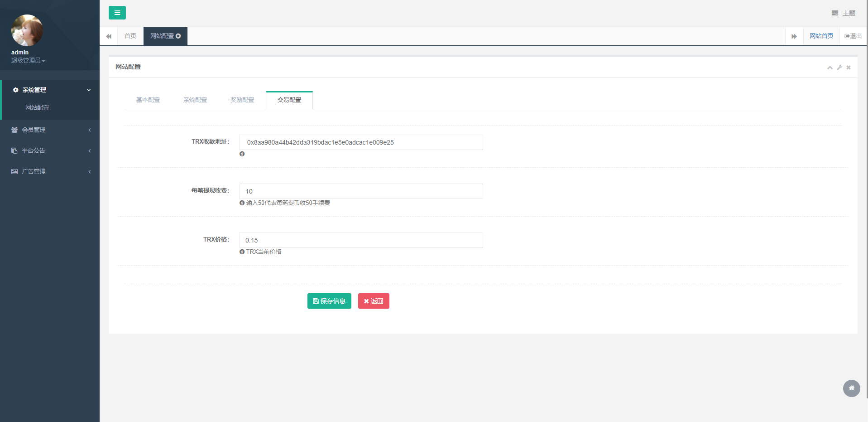This screenshot has height=422, width=868.
Task: Switch to the 基本配置 tab
Action: 148,100
